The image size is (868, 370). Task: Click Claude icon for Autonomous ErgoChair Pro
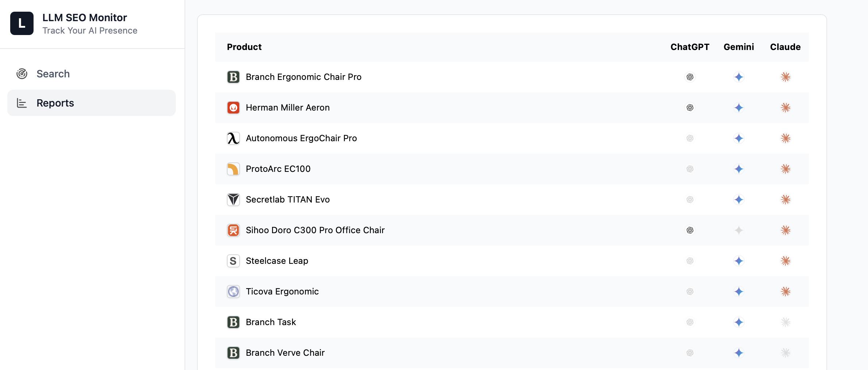(785, 138)
